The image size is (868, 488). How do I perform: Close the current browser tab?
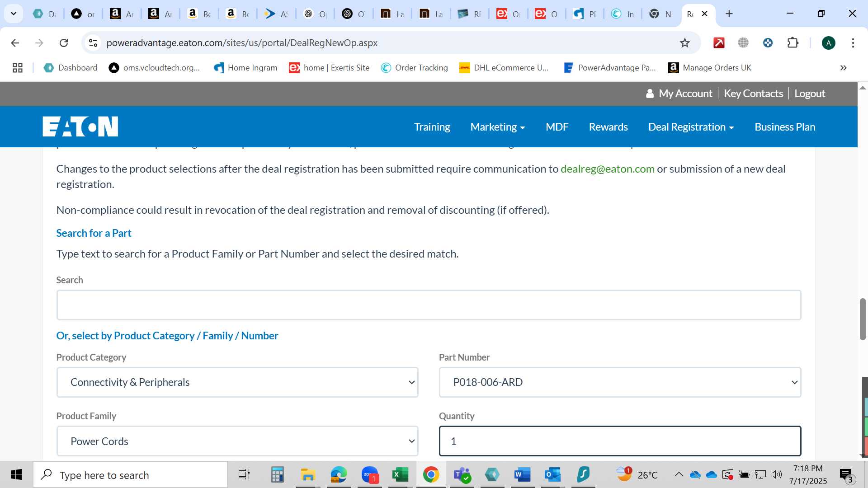704,14
